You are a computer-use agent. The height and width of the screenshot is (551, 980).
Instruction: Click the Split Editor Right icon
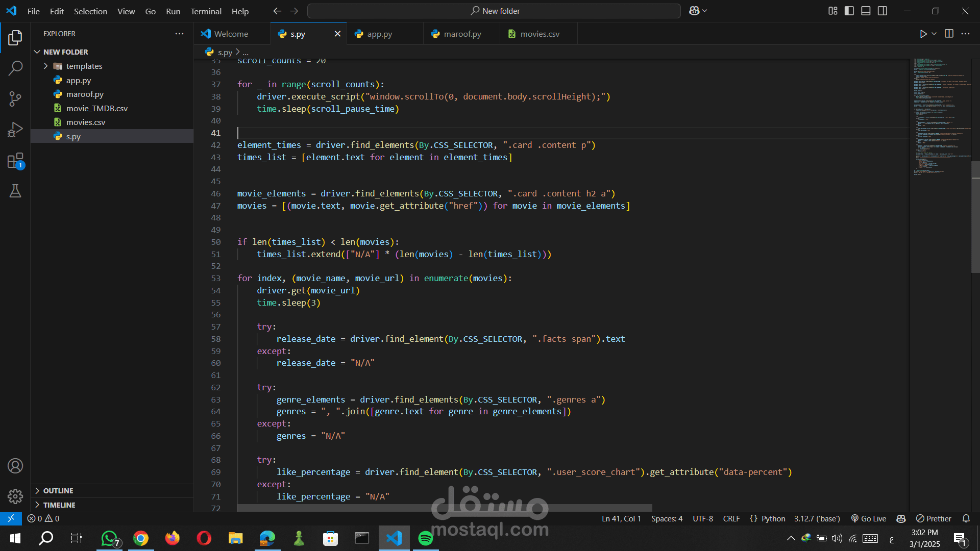point(949,34)
